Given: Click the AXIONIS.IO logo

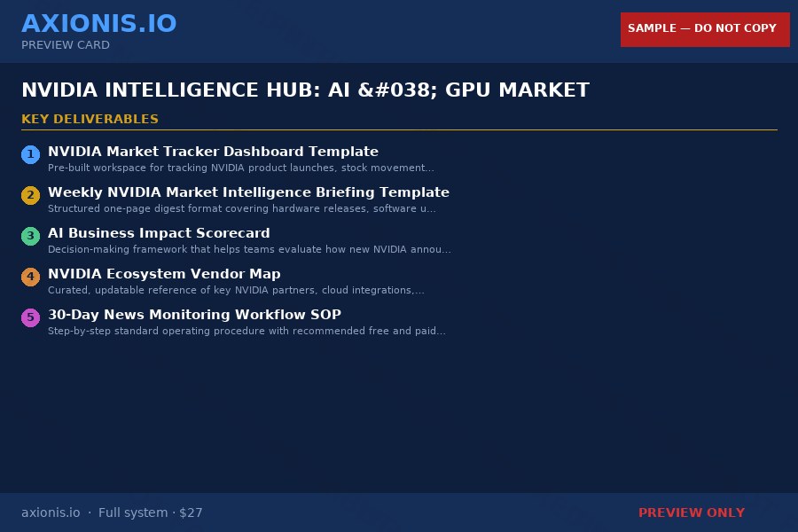Looking at the screenshot, I should pos(99,23).
